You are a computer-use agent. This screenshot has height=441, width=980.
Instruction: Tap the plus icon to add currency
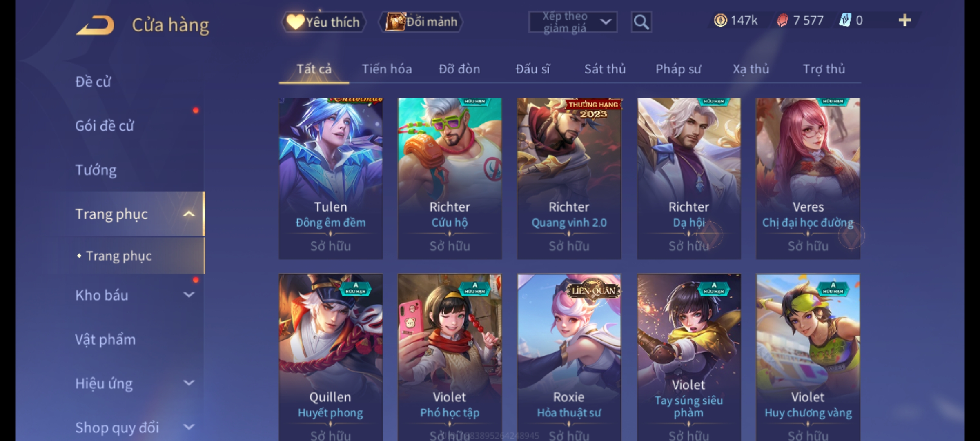coord(905,20)
